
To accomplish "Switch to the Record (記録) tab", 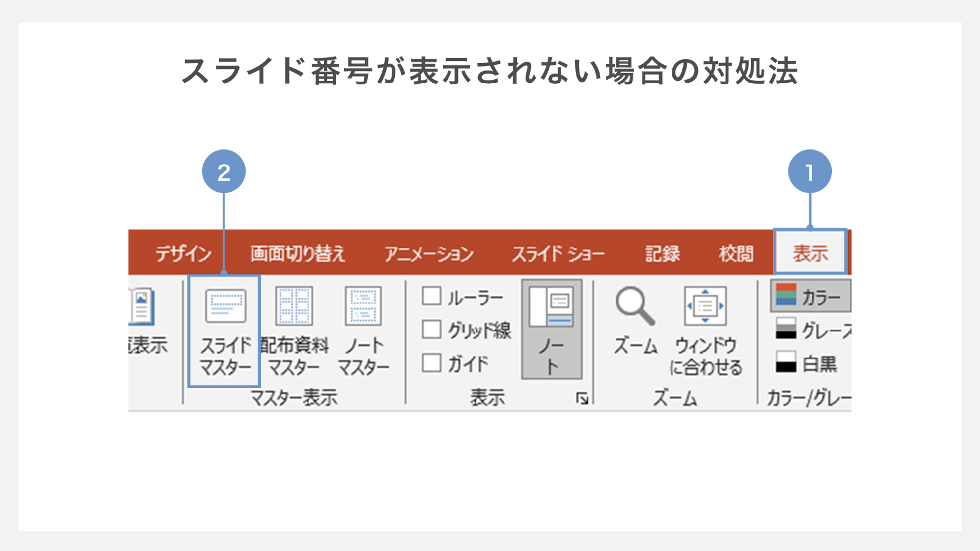I will pyautogui.click(x=663, y=254).
